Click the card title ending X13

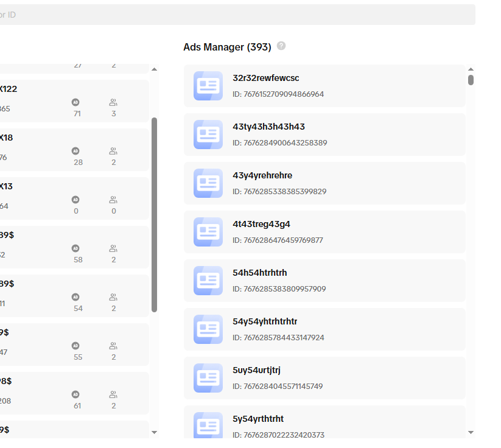pos(6,186)
